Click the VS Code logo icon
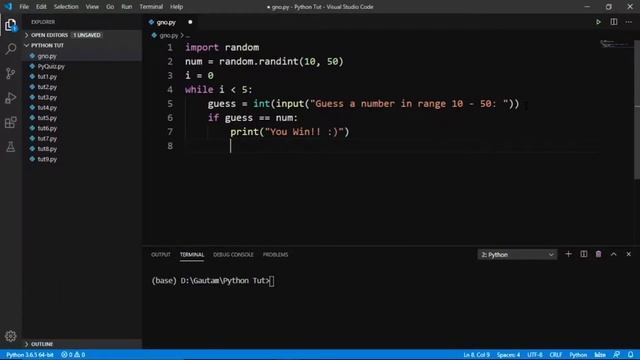Screen dimensions: 640x360 (x=8, y=7)
